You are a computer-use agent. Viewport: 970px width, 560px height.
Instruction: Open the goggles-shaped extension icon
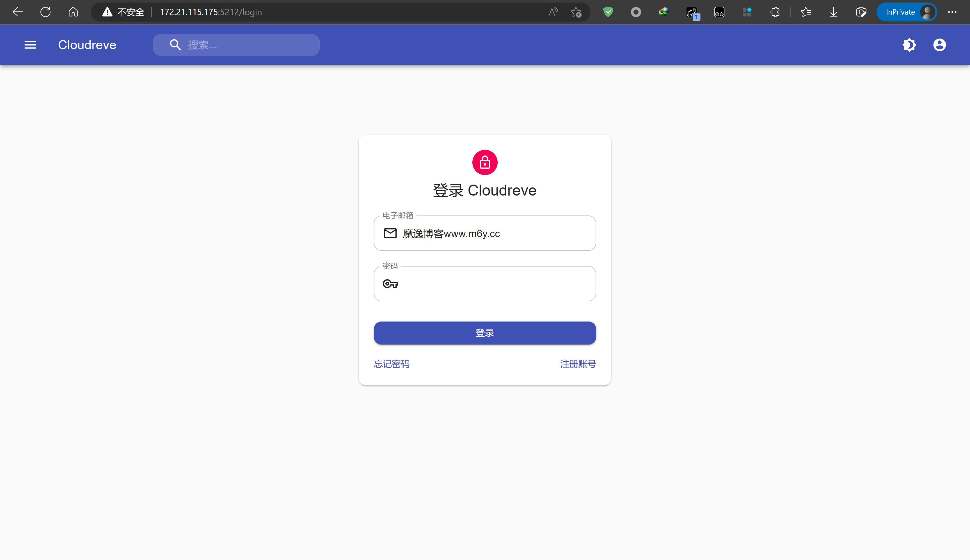pos(719,12)
